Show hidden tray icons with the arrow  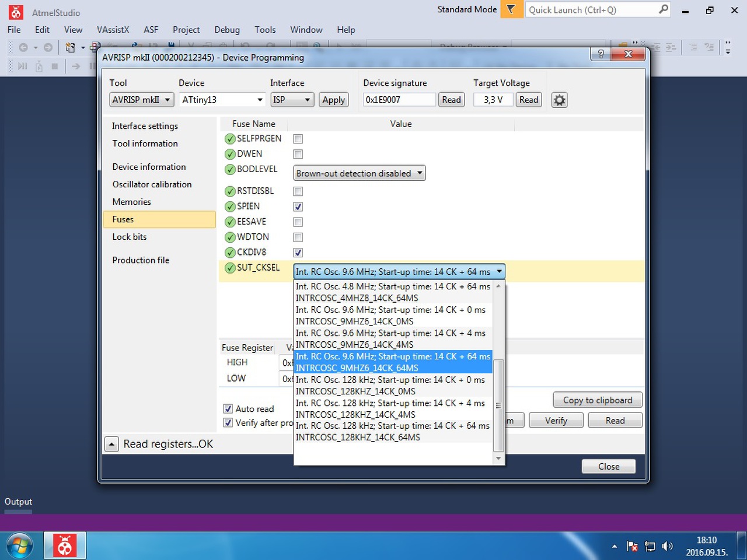point(614,547)
